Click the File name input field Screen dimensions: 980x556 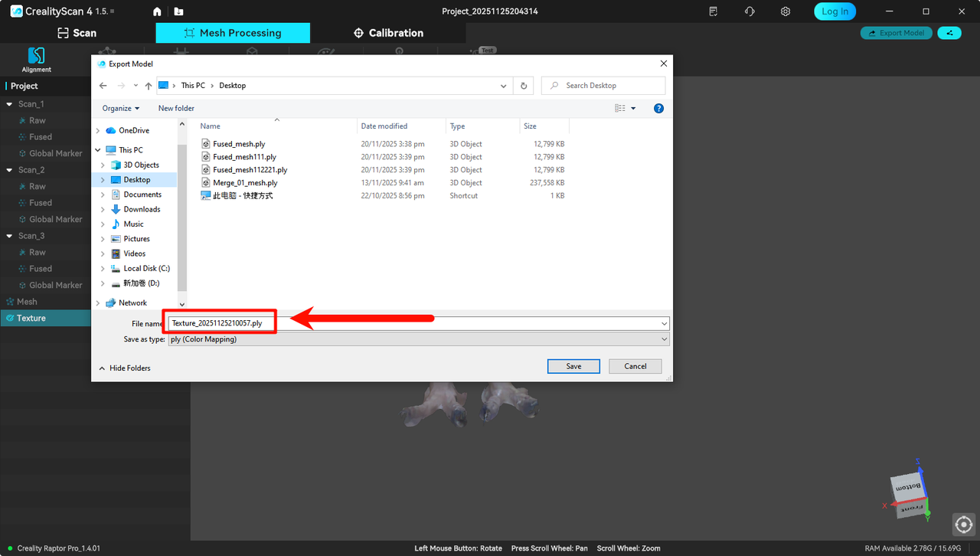point(459,323)
